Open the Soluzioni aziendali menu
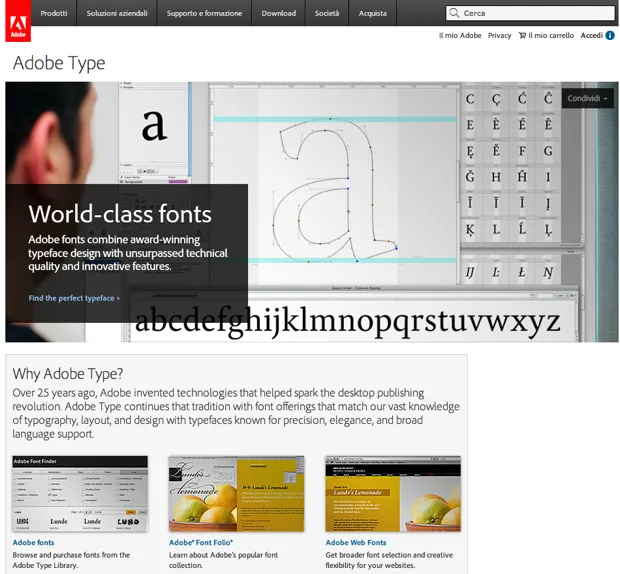Screen dimensions: 620x574 tap(117, 13)
